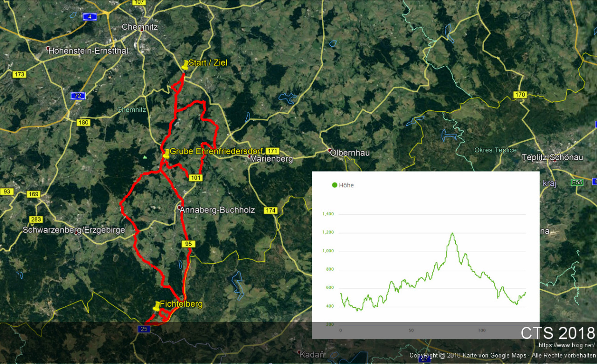Select the Grube Ehrenfriedersdorf pushpin marker

pos(166,153)
